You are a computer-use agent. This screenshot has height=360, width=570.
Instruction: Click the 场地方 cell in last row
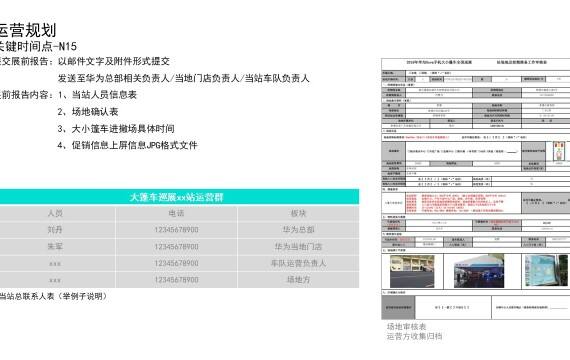(298, 280)
